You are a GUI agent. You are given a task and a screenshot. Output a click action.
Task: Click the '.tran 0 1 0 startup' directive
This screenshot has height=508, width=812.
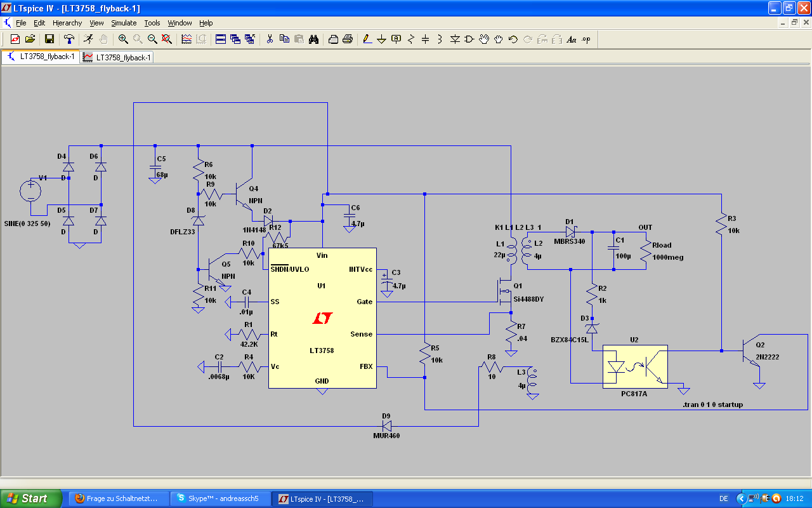tap(712, 404)
